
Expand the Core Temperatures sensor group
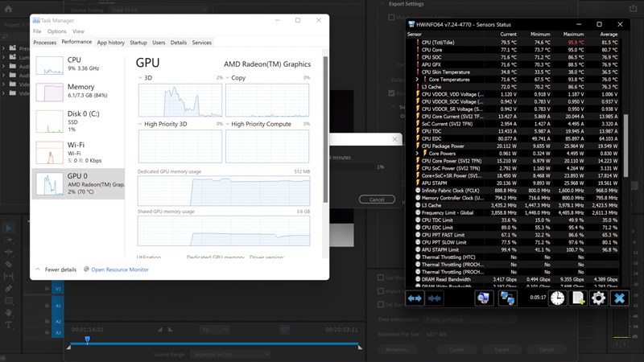point(417,80)
